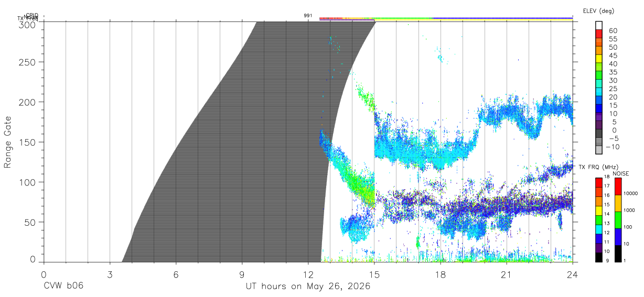Click the '20' label on ELEV scale
The width and height of the screenshot is (644, 297).
click(613, 97)
